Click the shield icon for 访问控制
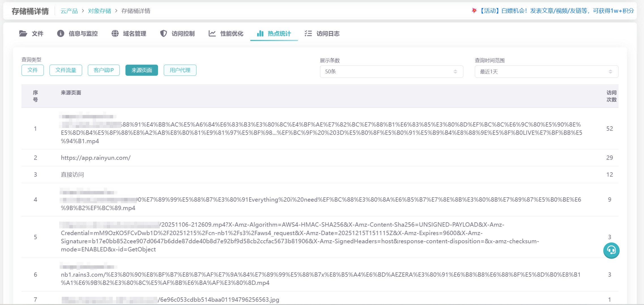The image size is (644, 305). pyautogui.click(x=163, y=34)
